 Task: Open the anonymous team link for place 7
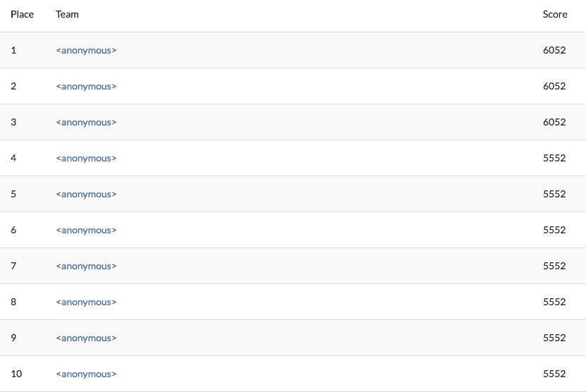(x=86, y=266)
